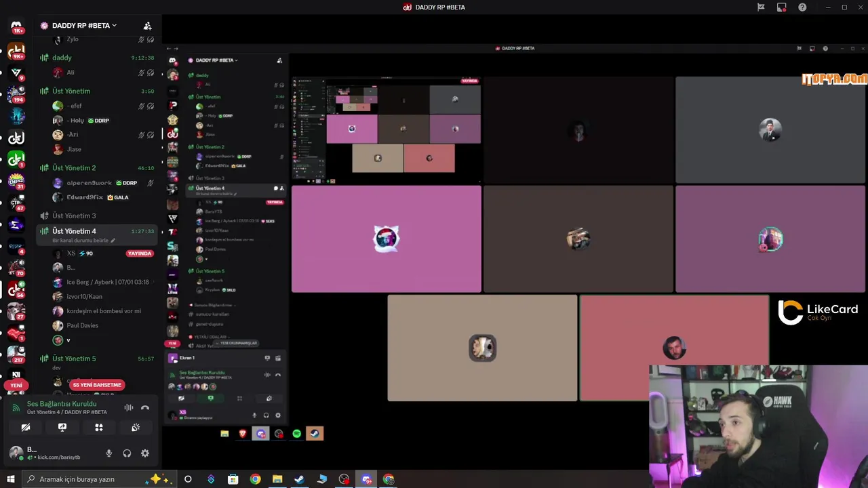Open the activities button in voice panel
The height and width of the screenshot is (488, 868).
99,427
